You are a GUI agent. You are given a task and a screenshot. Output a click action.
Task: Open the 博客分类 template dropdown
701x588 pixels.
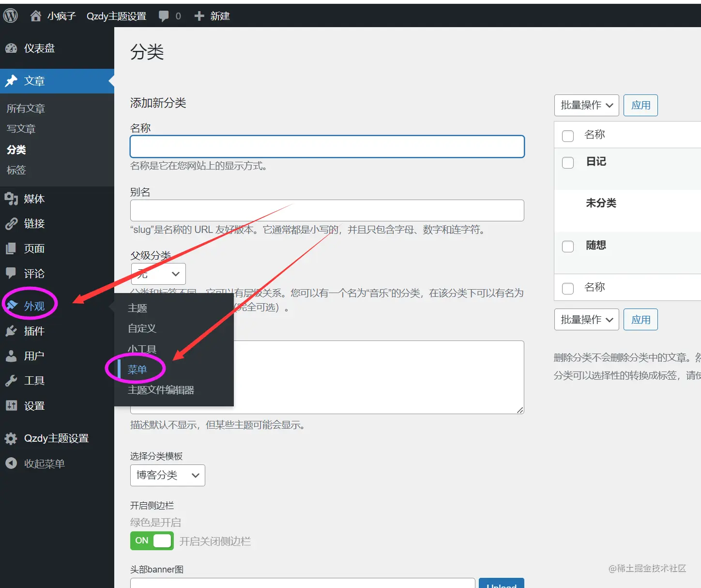click(x=168, y=475)
